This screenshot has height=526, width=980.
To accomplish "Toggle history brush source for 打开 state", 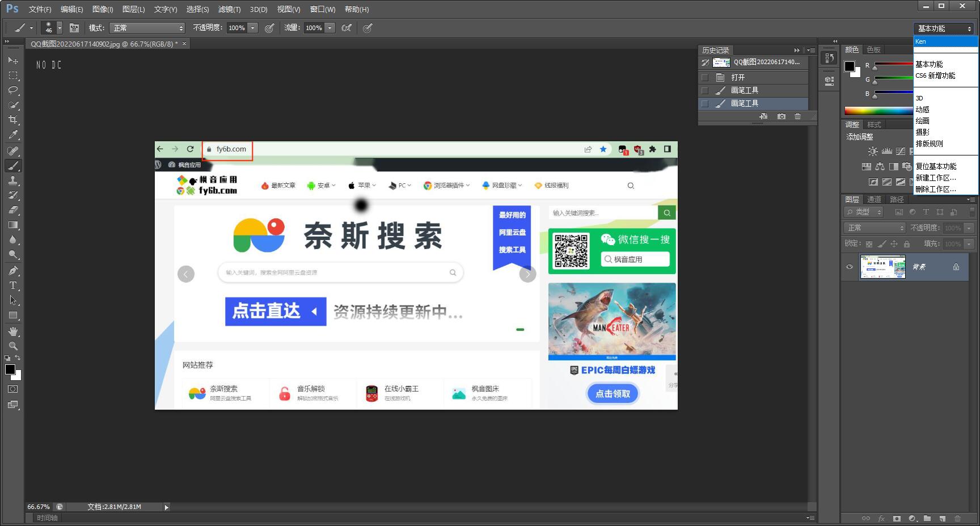I will click(705, 77).
